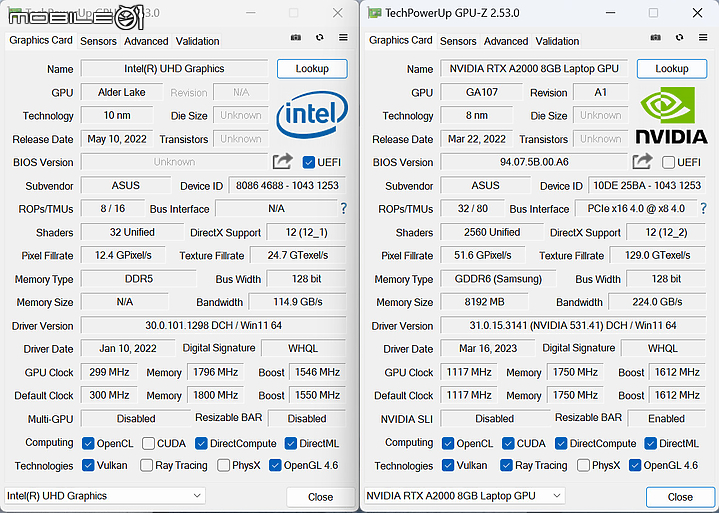The height and width of the screenshot is (513, 719).
Task: Select Graphics Card tab in NVIDIA window
Action: click(401, 40)
